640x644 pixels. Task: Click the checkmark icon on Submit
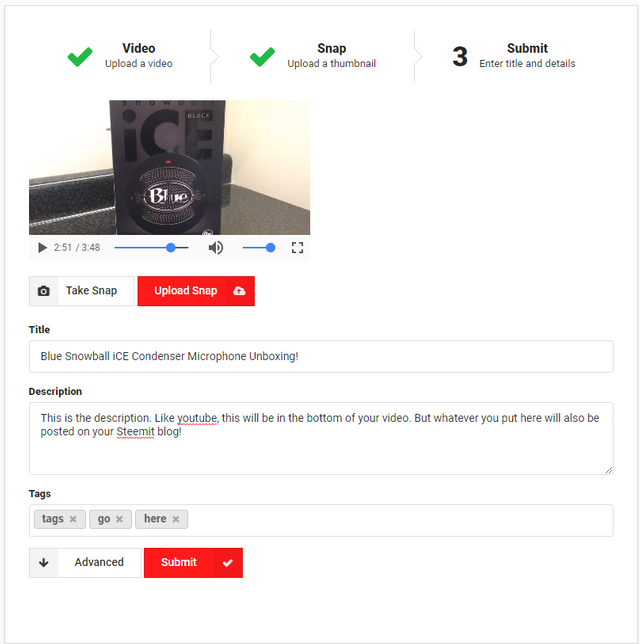(x=228, y=563)
